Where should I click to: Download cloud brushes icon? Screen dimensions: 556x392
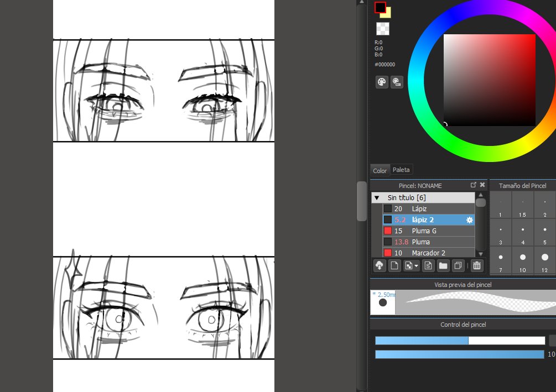tap(379, 265)
